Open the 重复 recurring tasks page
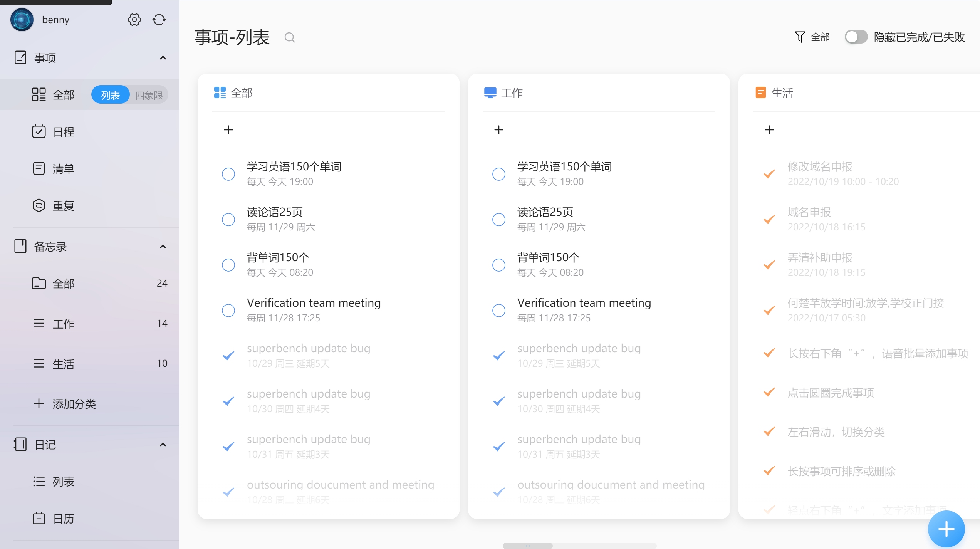 (64, 206)
